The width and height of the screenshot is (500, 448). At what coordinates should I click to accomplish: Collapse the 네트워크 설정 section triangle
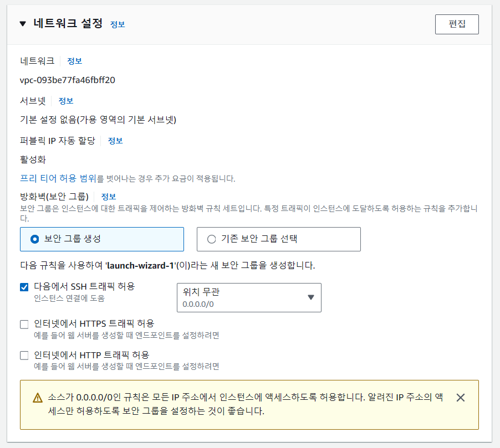click(x=23, y=24)
